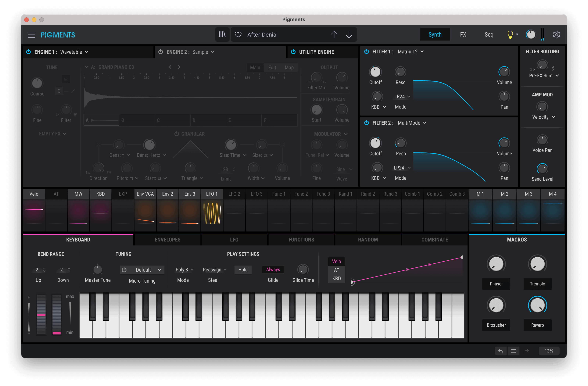Select Velo curve button
The image size is (588, 386).
tap(336, 261)
